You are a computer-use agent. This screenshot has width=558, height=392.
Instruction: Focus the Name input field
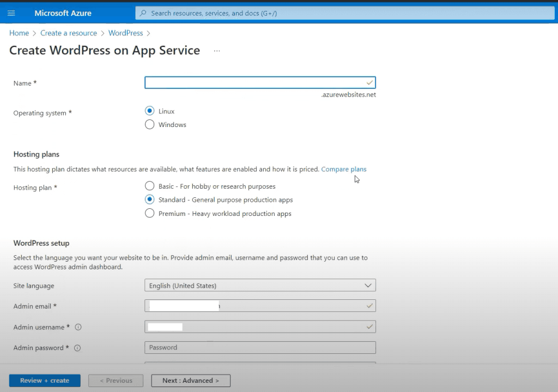click(260, 83)
